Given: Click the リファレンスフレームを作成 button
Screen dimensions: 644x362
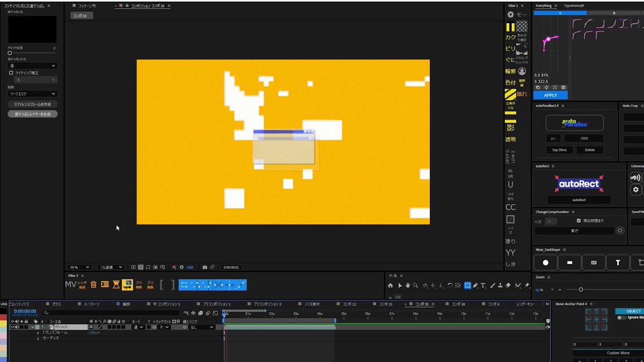Looking at the screenshot, I should tap(32, 105).
